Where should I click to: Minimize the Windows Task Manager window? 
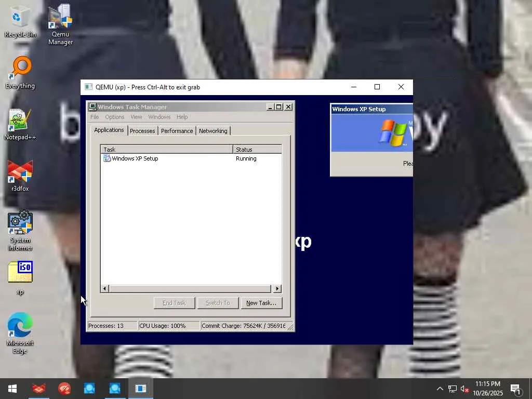point(270,107)
